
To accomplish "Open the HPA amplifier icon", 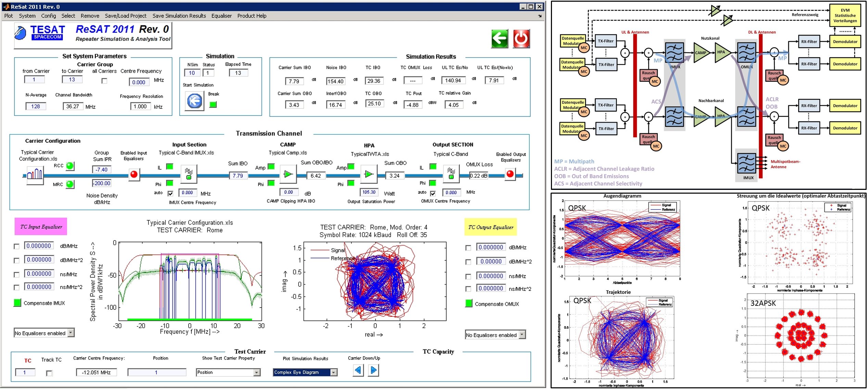I will coord(368,174).
